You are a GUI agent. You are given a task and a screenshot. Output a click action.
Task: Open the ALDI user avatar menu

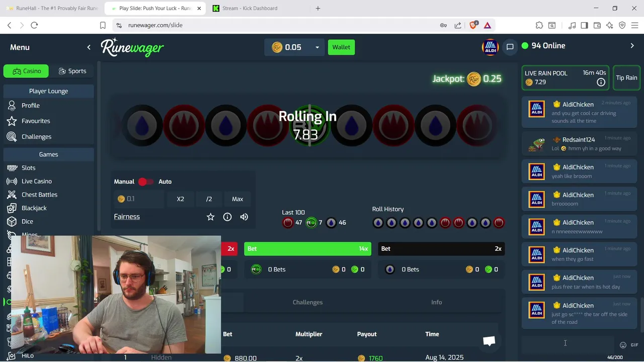490,47
